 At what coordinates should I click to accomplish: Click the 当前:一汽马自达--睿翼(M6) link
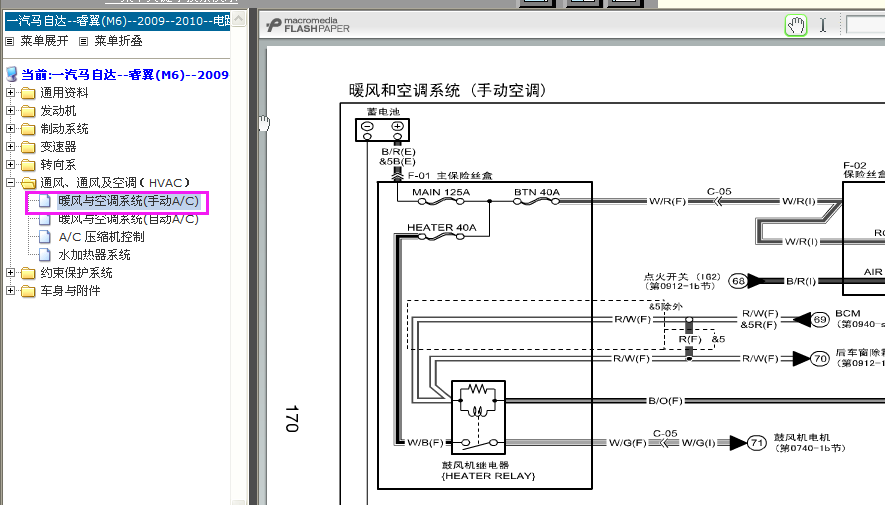pyautogui.click(x=125, y=74)
